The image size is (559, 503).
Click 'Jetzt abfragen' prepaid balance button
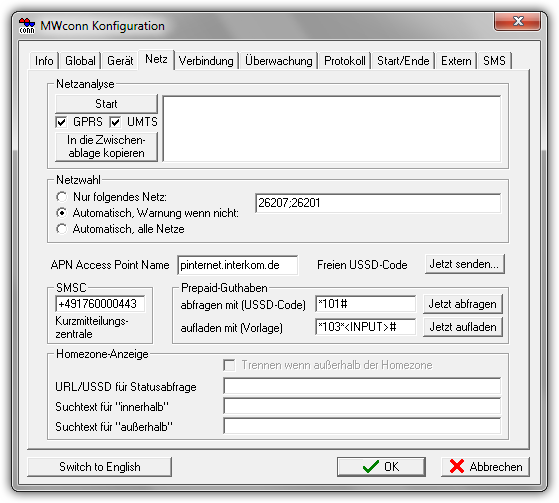coord(463,304)
